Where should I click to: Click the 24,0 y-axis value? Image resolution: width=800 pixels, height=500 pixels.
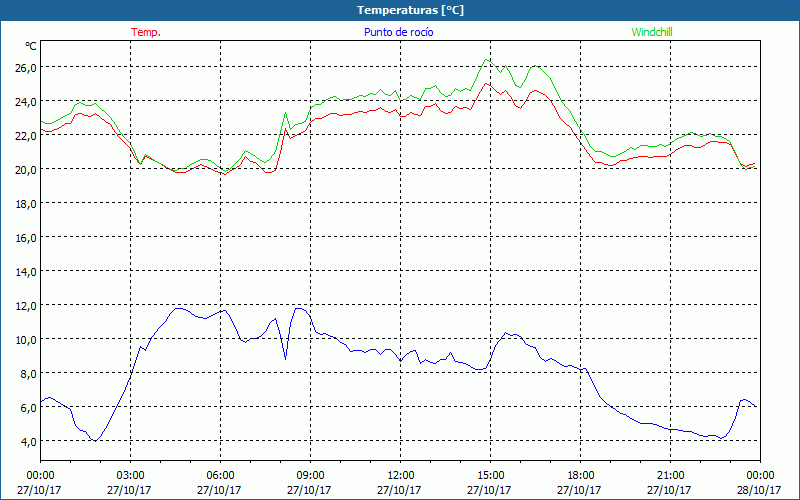click(26, 102)
